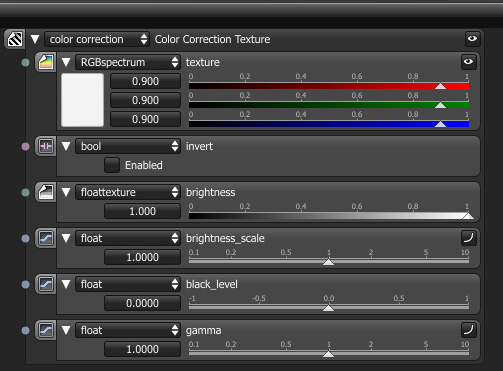Click the black_level value field

coord(142,303)
